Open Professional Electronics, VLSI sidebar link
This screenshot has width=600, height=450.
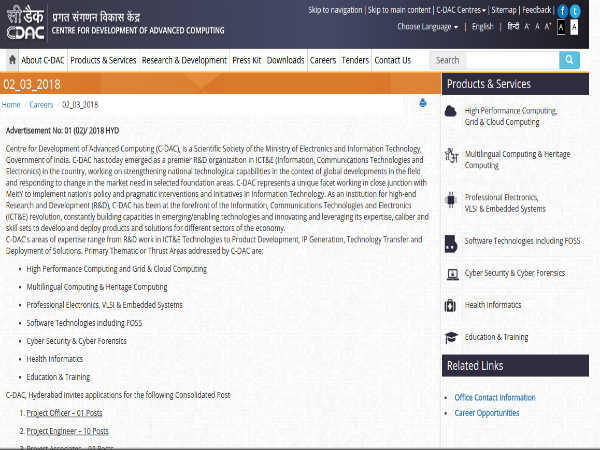click(505, 203)
